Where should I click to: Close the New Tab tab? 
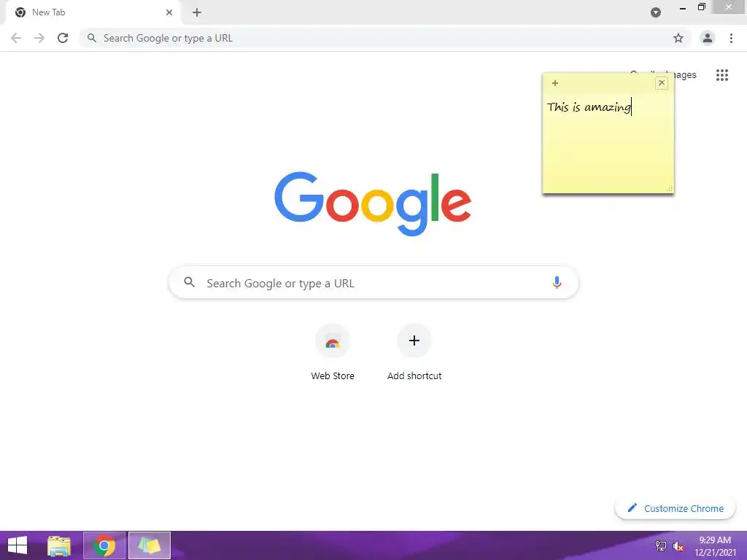point(169,12)
